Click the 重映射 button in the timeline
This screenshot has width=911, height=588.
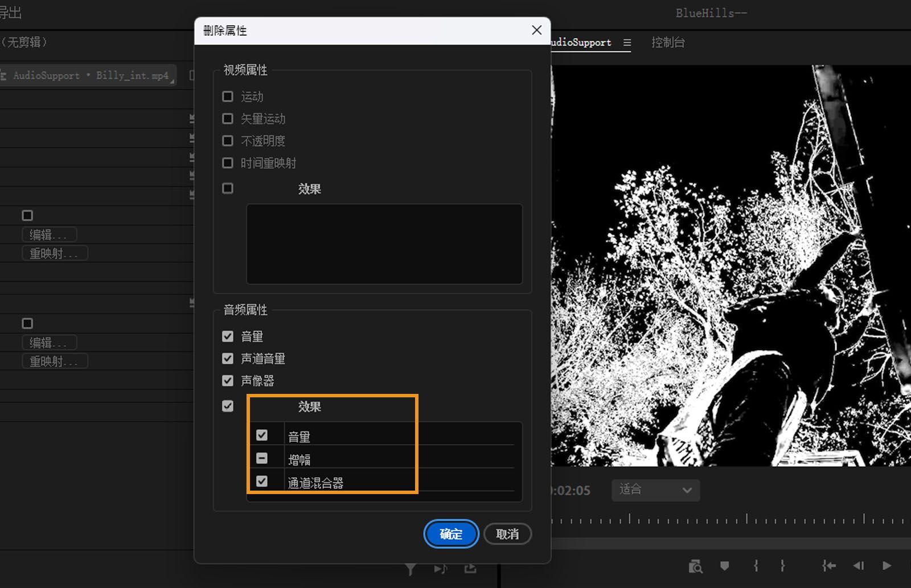(54, 252)
